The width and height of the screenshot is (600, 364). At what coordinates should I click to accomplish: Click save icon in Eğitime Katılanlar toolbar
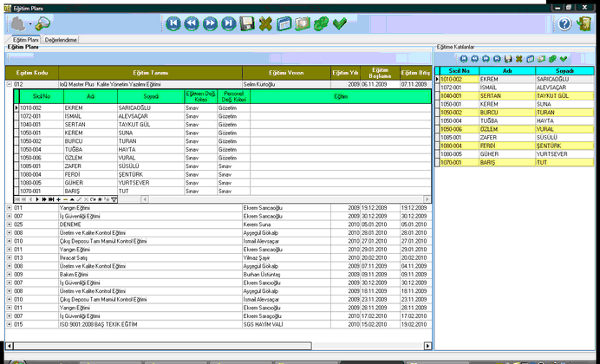coord(508,59)
